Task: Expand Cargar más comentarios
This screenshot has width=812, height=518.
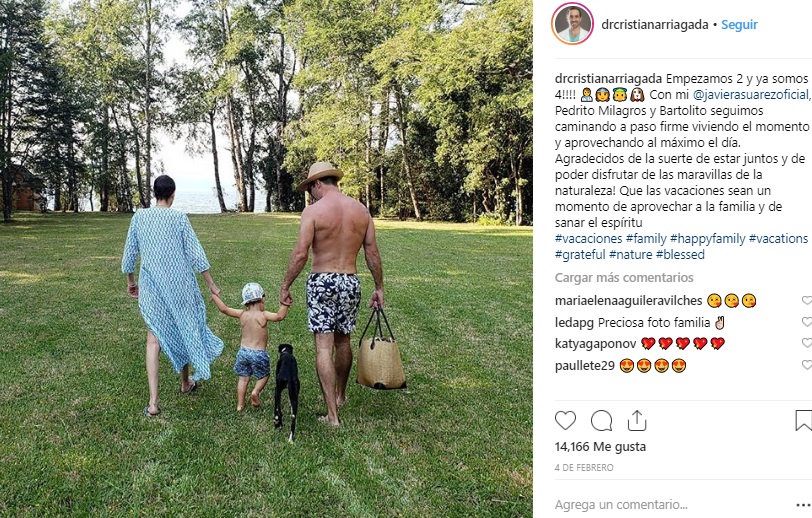Action: point(624,278)
